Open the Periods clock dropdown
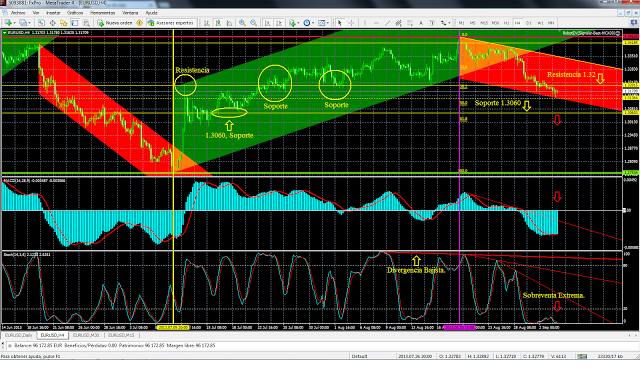This screenshot has width=640, height=384. point(308,23)
